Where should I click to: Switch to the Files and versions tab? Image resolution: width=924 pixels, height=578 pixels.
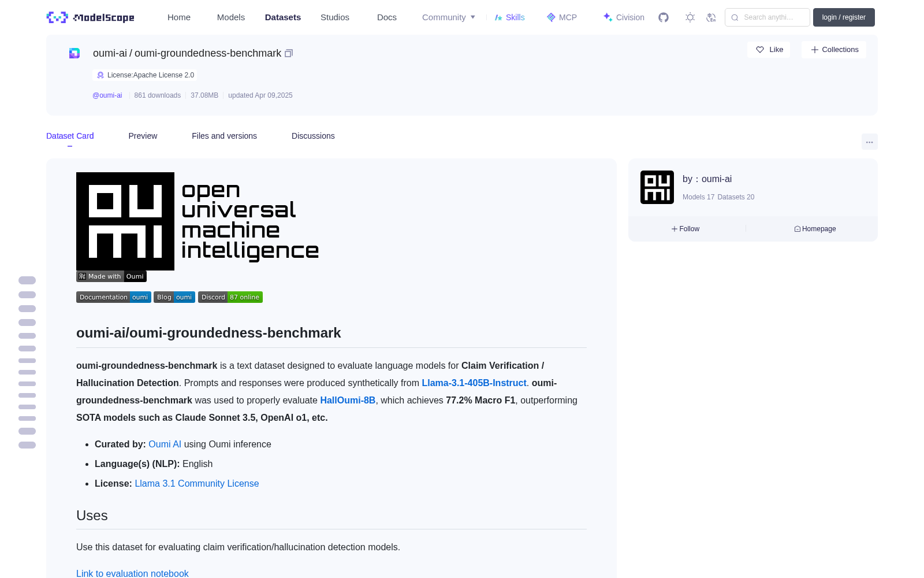coord(224,136)
